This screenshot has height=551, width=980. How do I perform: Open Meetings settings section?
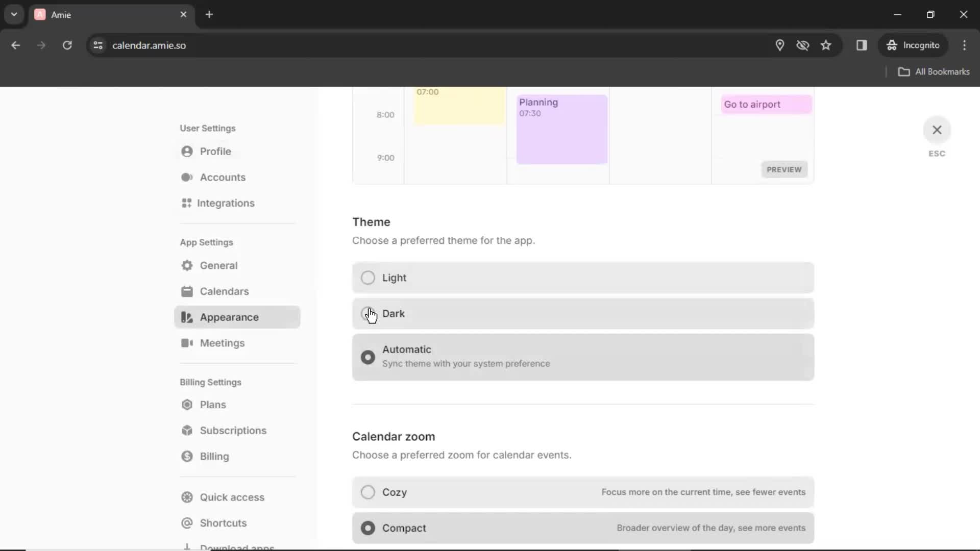(x=222, y=343)
